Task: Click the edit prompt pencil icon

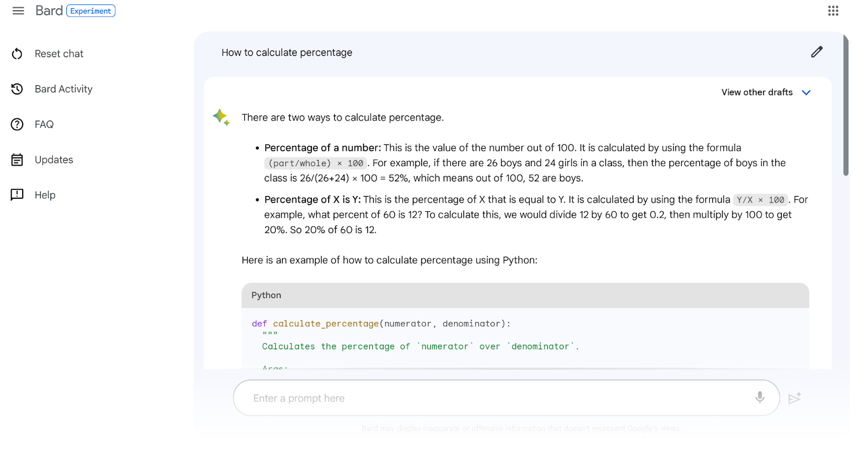Action: 817,52
